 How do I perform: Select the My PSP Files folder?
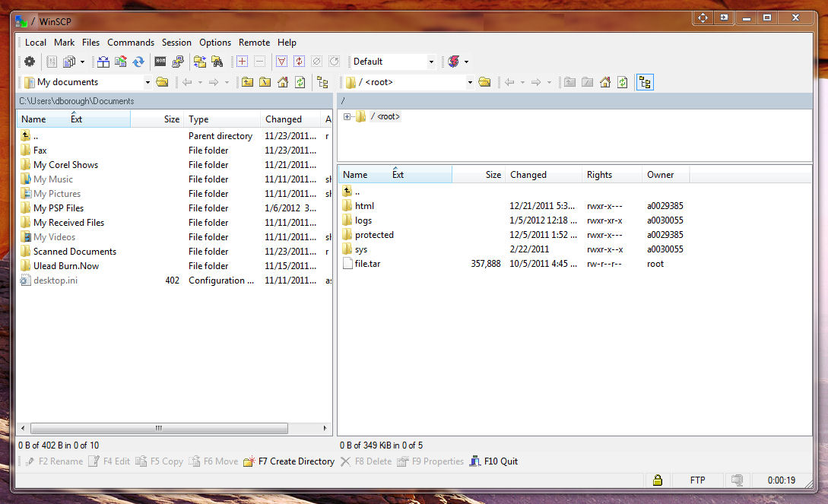58,208
